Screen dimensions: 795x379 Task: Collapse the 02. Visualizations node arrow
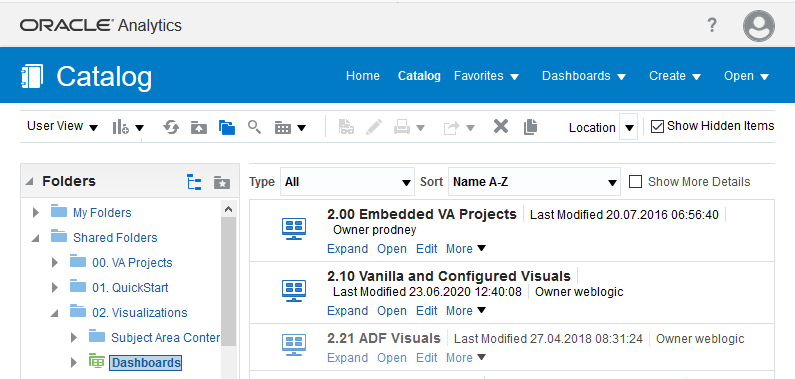pyautogui.click(x=54, y=313)
